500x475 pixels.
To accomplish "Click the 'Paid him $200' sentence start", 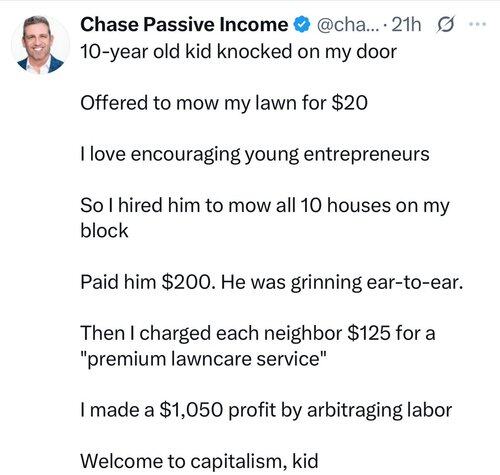I will coord(146,282).
